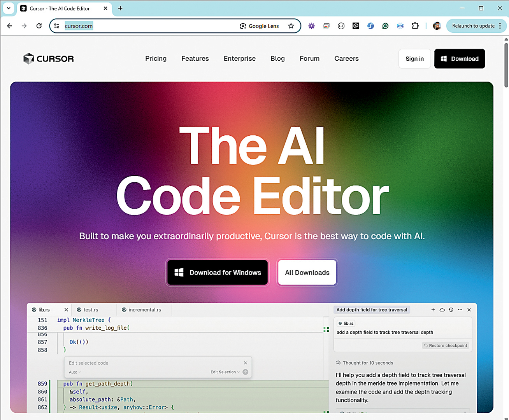Click the Cursor logo in the header
This screenshot has width=509, height=420.
point(48,59)
